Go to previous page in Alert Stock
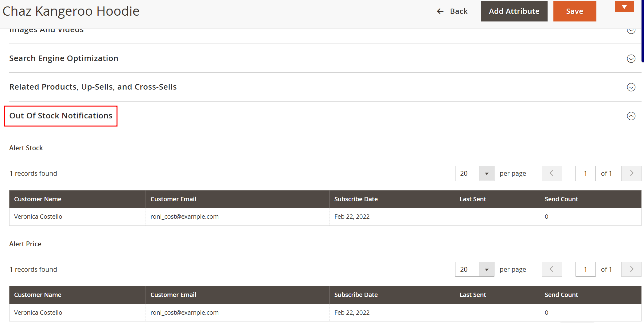The height and width of the screenshot is (323, 644). (x=552, y=174)
